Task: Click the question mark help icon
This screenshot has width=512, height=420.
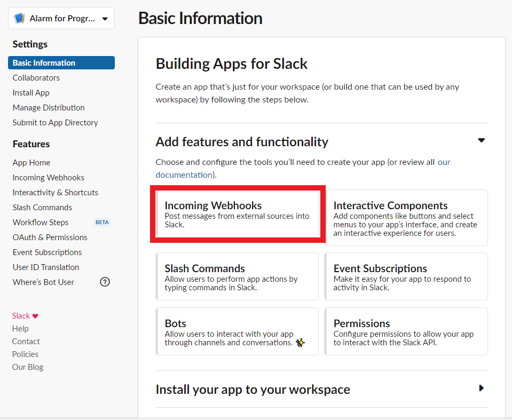Action: [x=105, y=282]
